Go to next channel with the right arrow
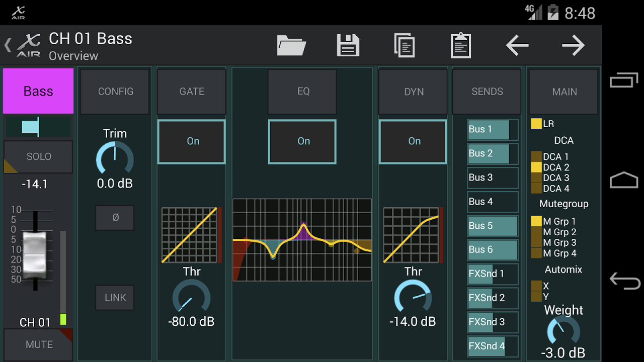Screen dimensions: 644x362 pyautogui.click(x=574, y=45)
